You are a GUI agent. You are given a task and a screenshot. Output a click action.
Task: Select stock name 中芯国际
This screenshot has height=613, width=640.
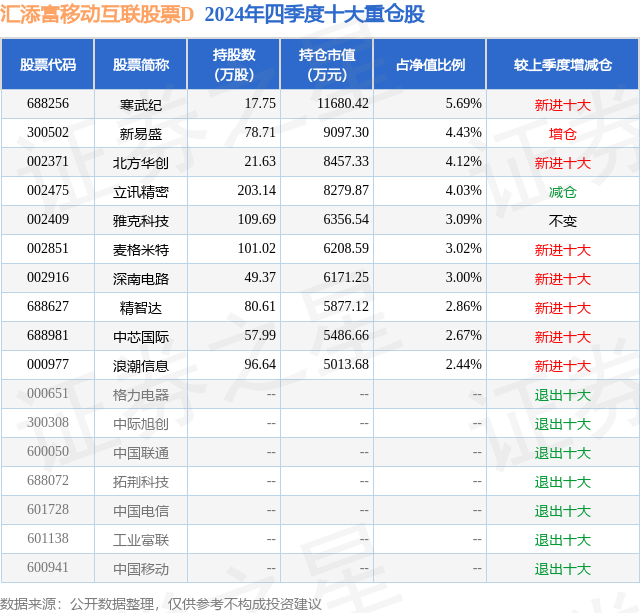click(x=141, y=337)
